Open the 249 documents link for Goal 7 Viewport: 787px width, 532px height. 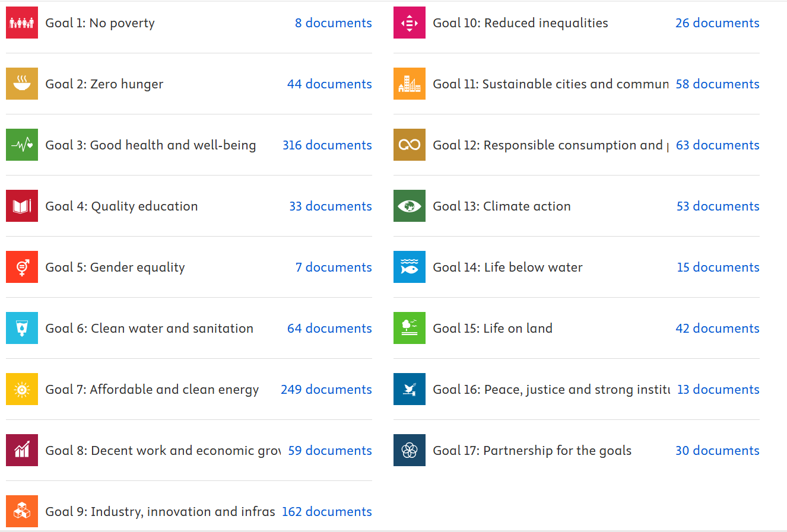[x=326, y=390]
